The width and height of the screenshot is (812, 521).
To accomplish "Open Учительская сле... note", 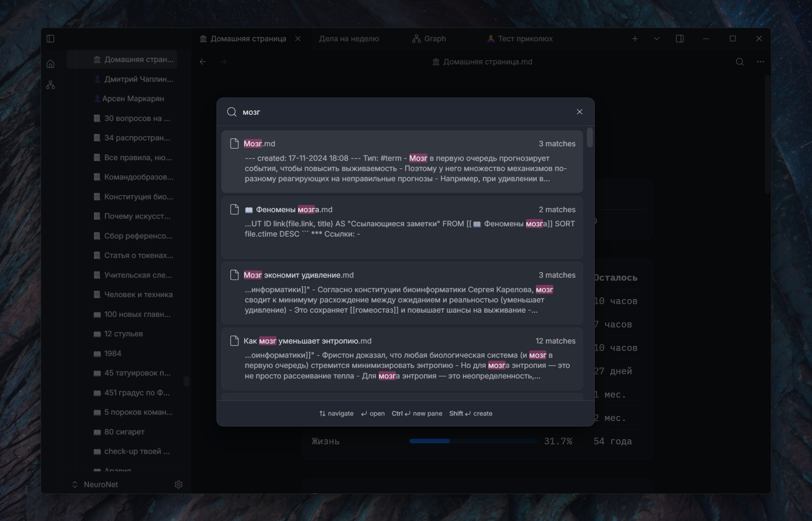I will pyautogui.click(x=133, y=275).
